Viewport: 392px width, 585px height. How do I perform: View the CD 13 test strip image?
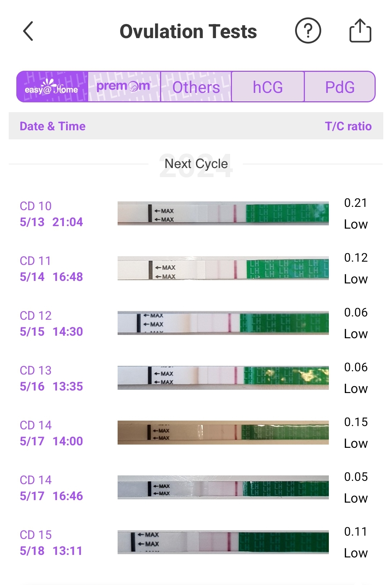pos(223,378)
